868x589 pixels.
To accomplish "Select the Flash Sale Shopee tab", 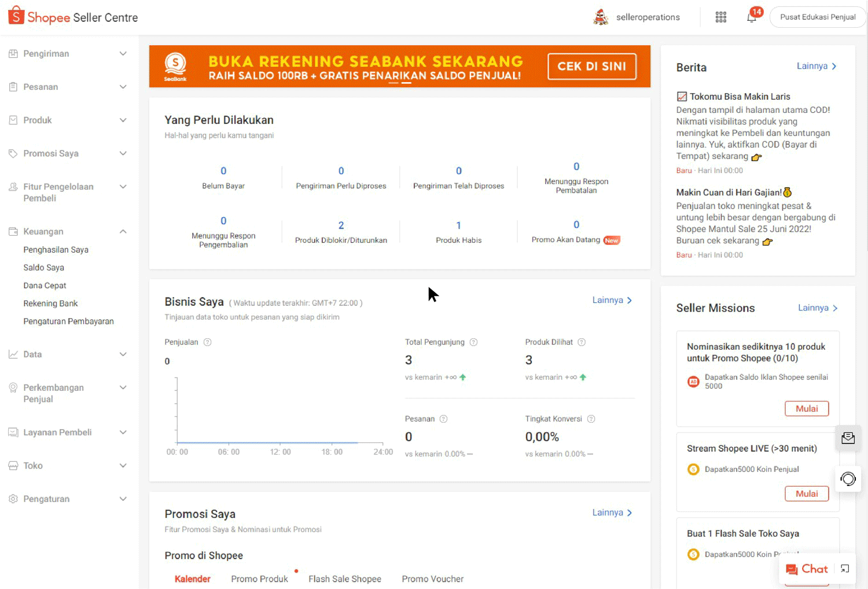I will (x=344, y=579).
